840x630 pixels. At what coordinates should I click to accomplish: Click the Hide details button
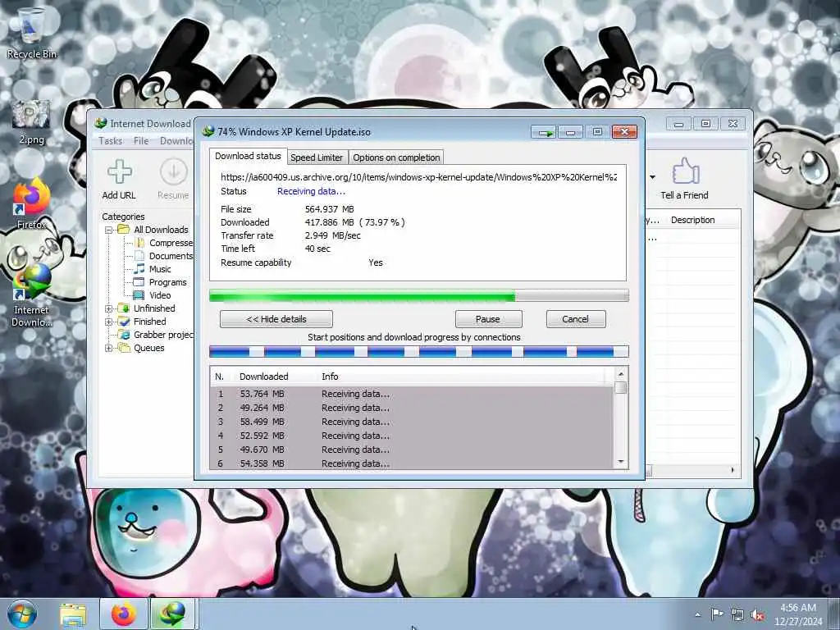[x=276, y=319]
